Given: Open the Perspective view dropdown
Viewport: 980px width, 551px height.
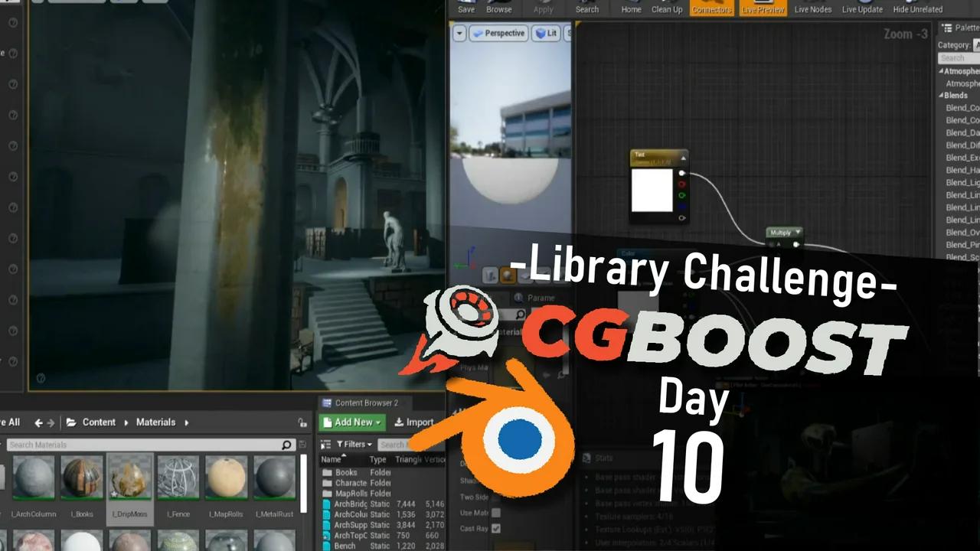Looking at the screenshot, I should [x=498, y=33].
